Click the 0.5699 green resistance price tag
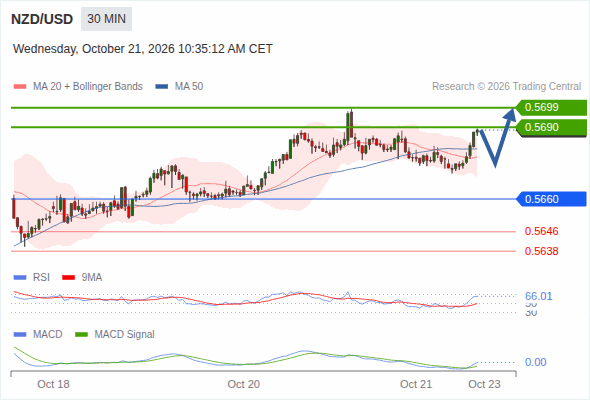 (551, 108)
